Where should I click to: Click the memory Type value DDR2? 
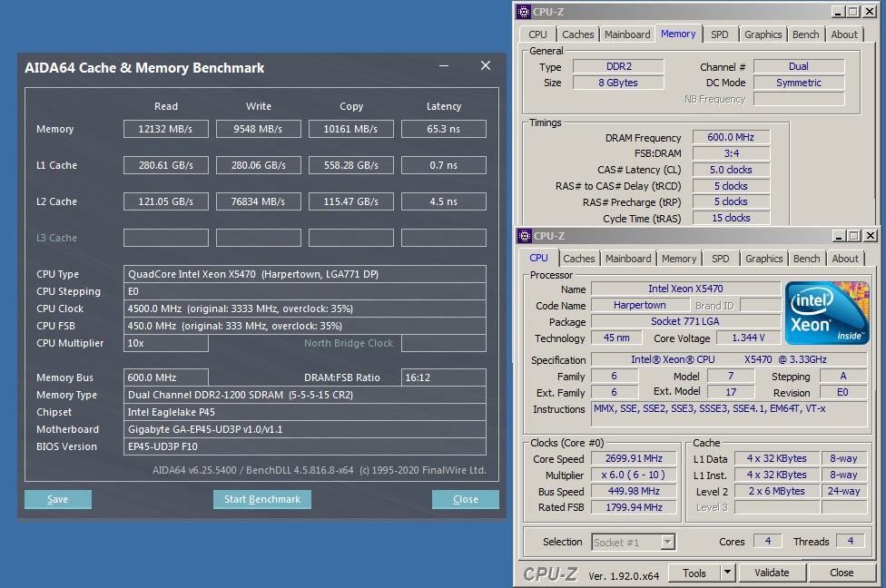619,66
